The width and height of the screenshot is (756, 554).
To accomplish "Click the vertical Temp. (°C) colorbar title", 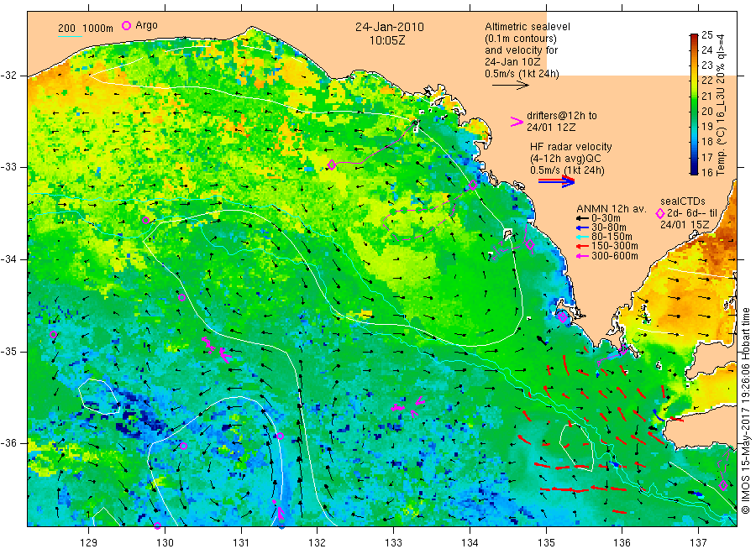I will (721, 104).
